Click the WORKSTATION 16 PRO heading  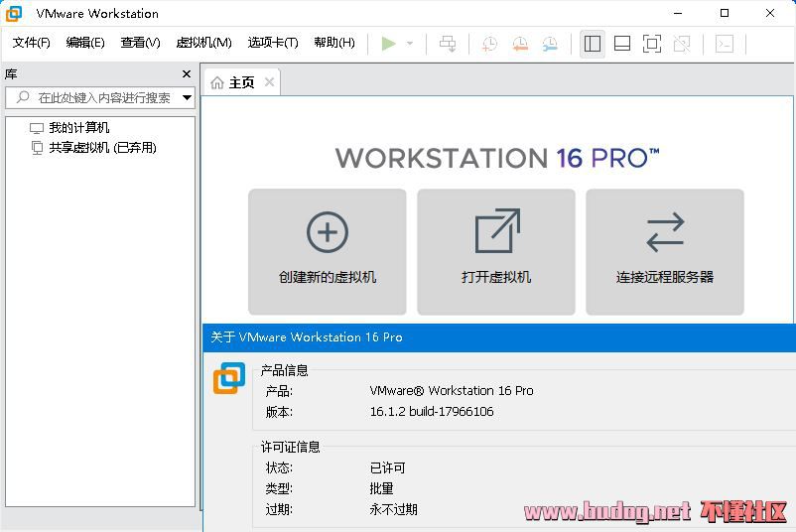pyautogui.click(x=497, y=158)
